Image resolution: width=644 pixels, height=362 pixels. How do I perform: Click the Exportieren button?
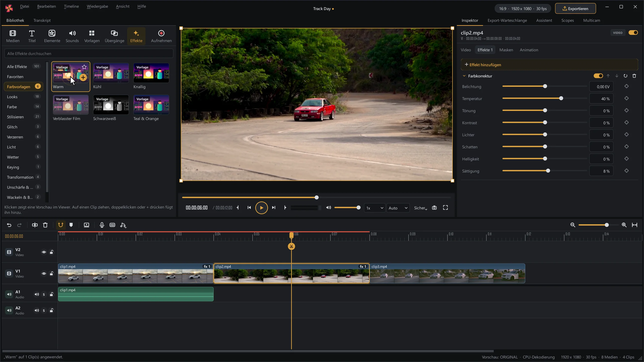click(x=575, y=9)
